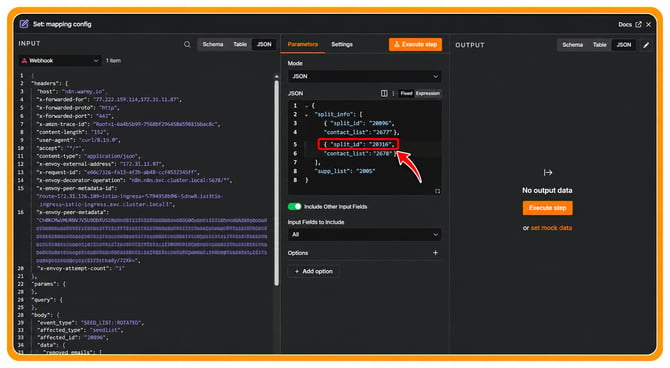Add an option with plus icon
Image resolution: width=670 pixels, height=368 pixels.
(x=435, y=253)
